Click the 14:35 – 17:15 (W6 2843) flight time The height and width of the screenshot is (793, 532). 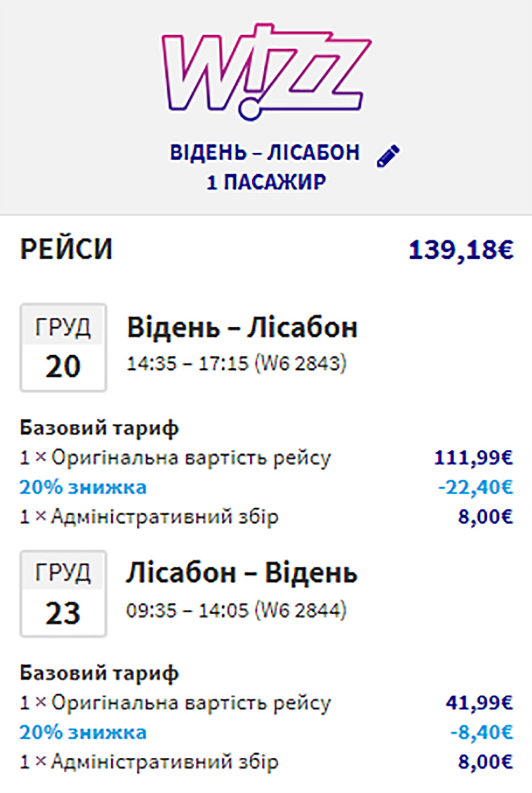pos(236,364)
